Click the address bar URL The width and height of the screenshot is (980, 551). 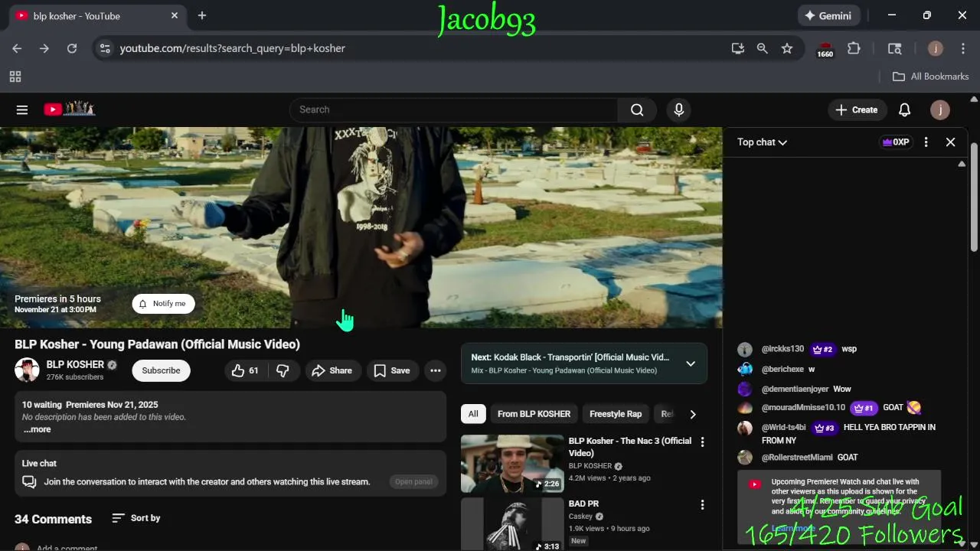(232, 48)
